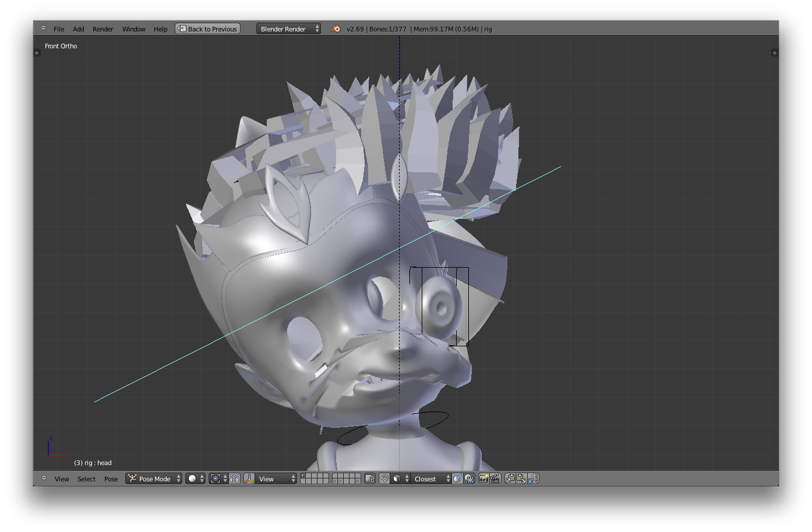Collapse the 3D view header menus toggle
Image resolution: width=812 pixels, height=532 pixels.
point(43,478)
